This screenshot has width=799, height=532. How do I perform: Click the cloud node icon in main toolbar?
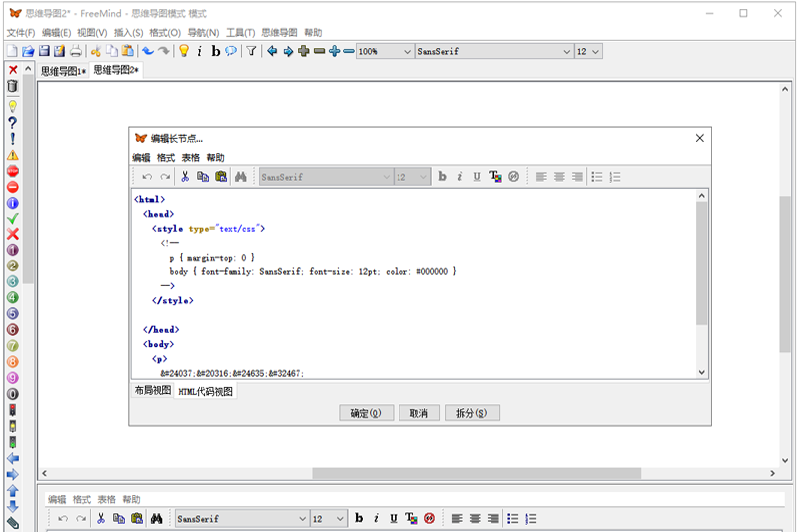[231, 51]
